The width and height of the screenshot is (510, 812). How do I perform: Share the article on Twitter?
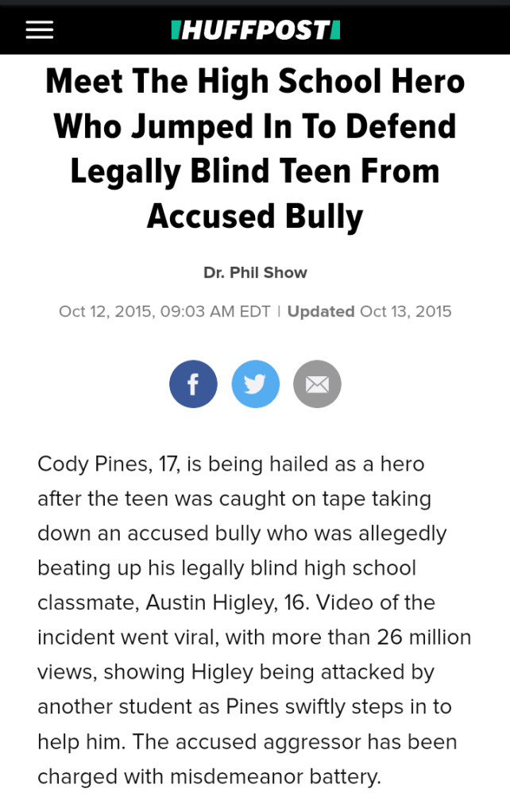pyautogui.click(x=255, y=384)
